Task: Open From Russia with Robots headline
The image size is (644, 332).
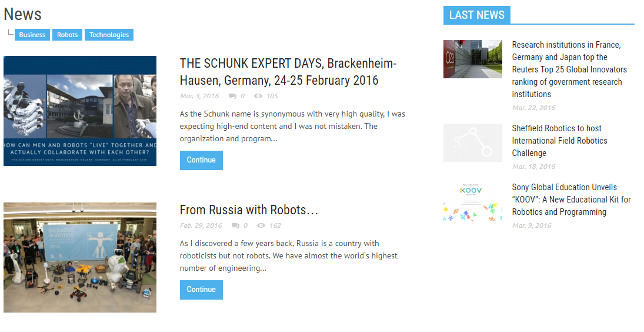Action: [249, 210]
